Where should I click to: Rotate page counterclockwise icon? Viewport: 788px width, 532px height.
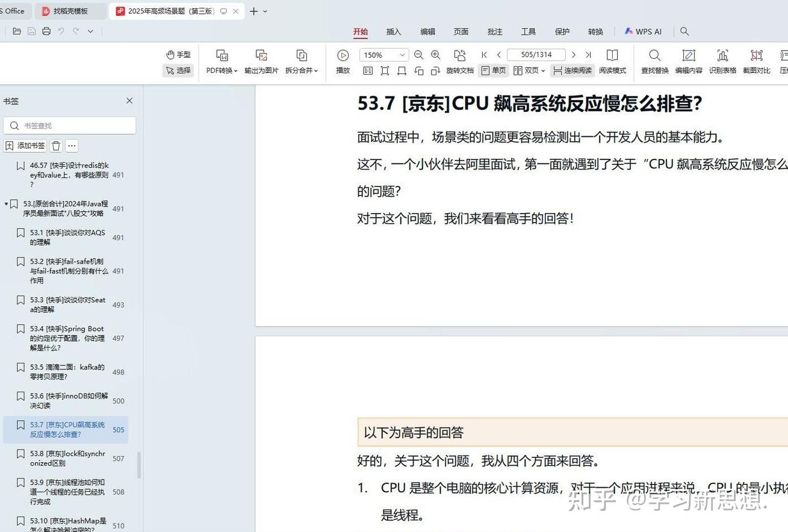coord(419,71)
